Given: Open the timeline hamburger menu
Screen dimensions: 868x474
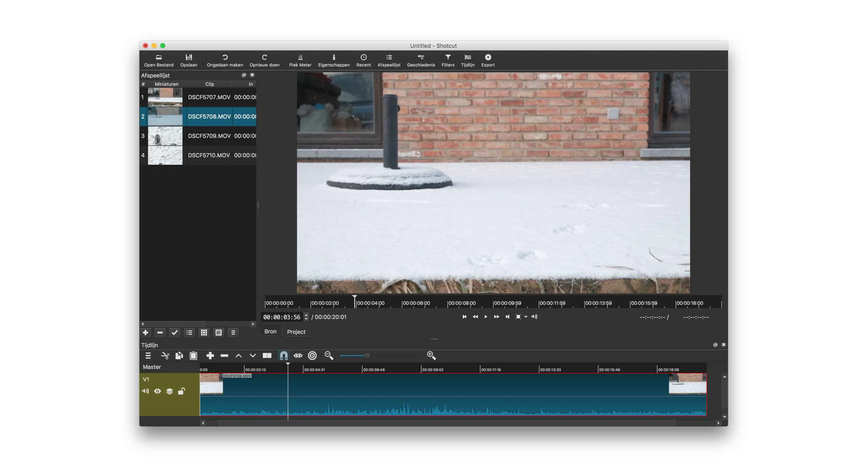Looking at the screenshot, I should tap(148, 355).
